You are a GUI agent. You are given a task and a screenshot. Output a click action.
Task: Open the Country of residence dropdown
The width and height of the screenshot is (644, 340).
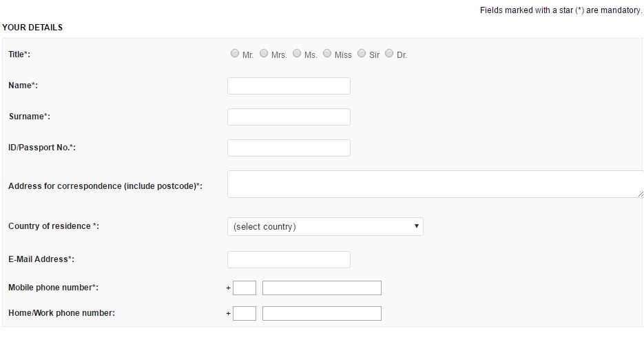[x=325, y=227]
